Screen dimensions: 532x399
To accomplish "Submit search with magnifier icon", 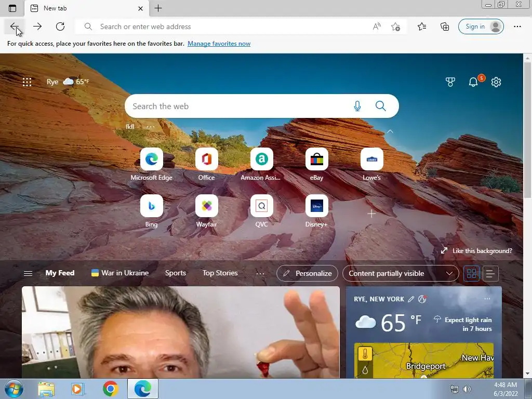I will pos(381,106).
